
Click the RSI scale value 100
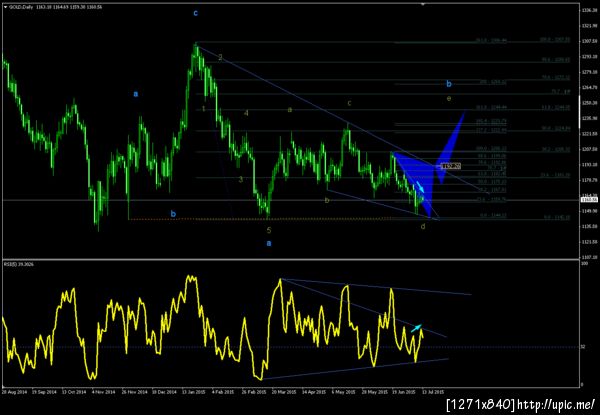[x=584, y=264]
